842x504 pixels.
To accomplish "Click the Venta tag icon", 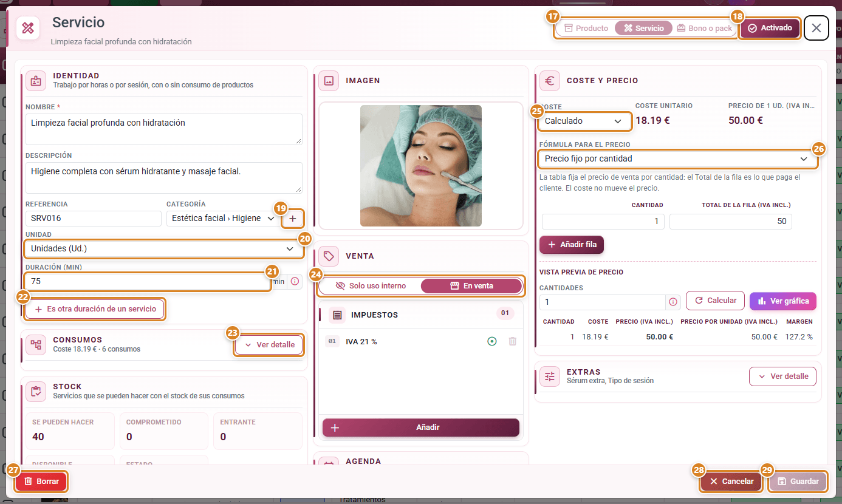I will tap(329, 256).
